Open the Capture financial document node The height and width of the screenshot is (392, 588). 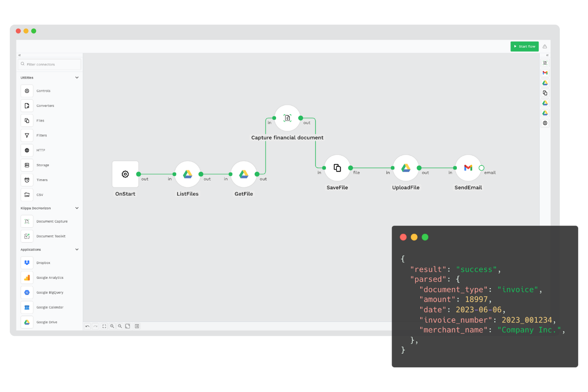pos(287,118)
